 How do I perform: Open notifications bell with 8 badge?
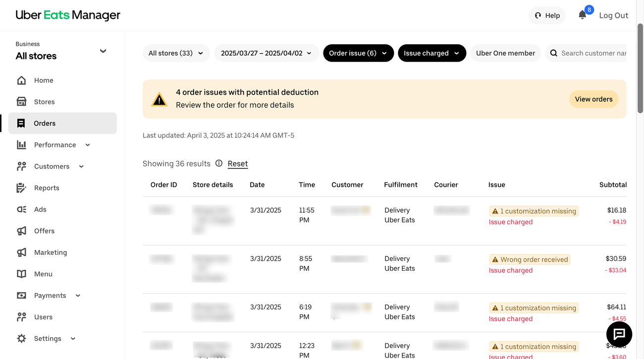583,14
